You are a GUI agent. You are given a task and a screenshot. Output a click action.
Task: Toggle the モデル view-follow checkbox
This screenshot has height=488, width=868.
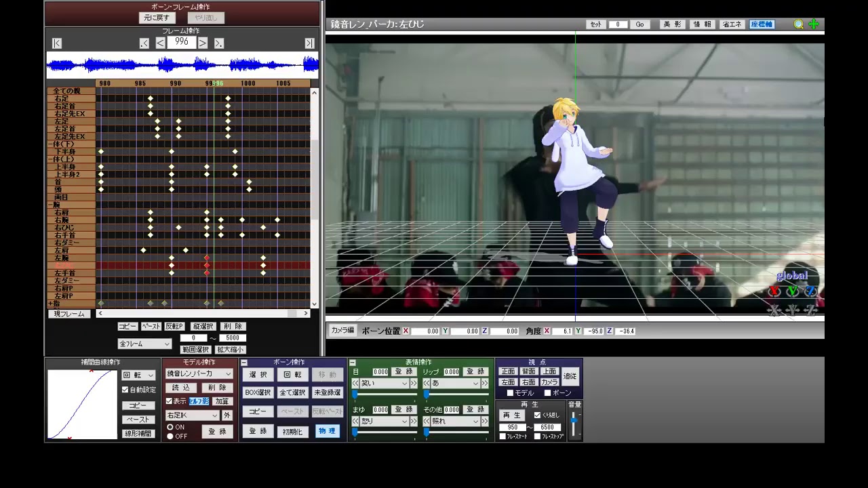[x=511, y=393]
